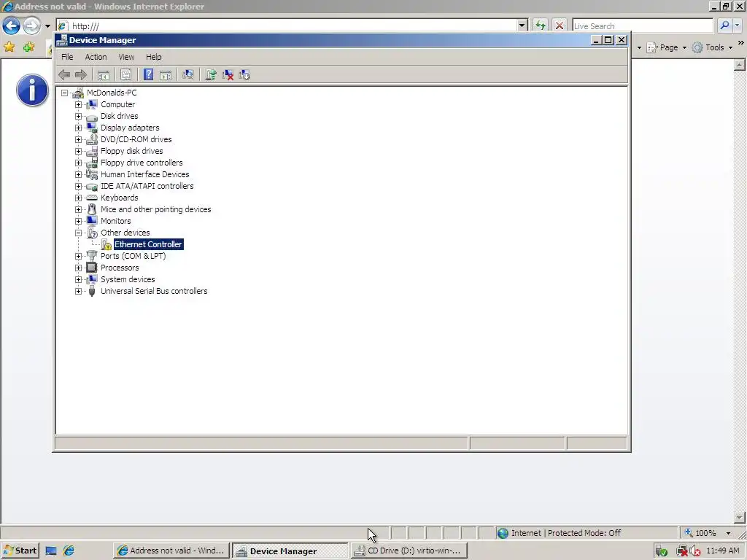This screenshot has width=747, height=560.
Task: Toggle the show/hide action pane toolbar icon
Action: pyautogui.click(x=166, y=75)
